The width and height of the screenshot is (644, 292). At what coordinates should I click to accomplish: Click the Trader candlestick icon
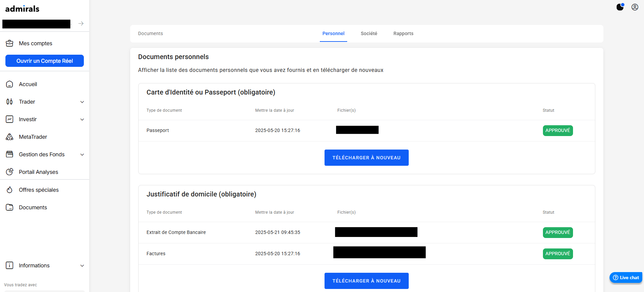coord(9,102)
